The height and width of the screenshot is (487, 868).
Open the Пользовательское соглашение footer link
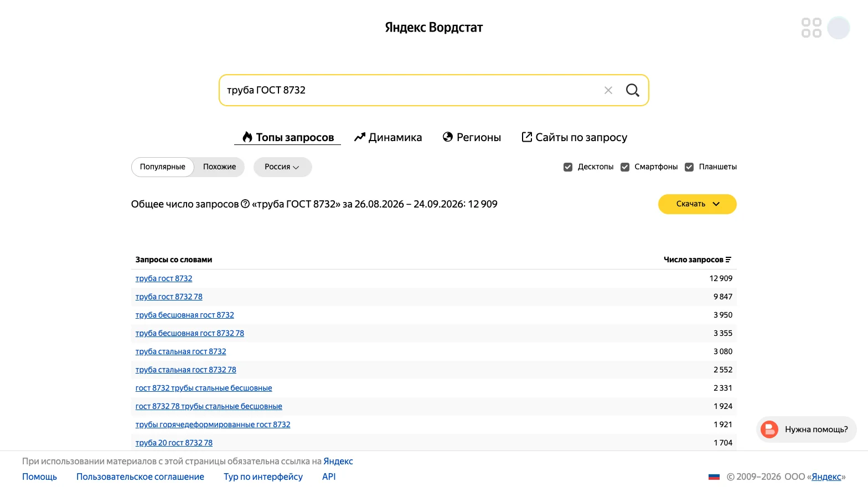coord(140,477)
